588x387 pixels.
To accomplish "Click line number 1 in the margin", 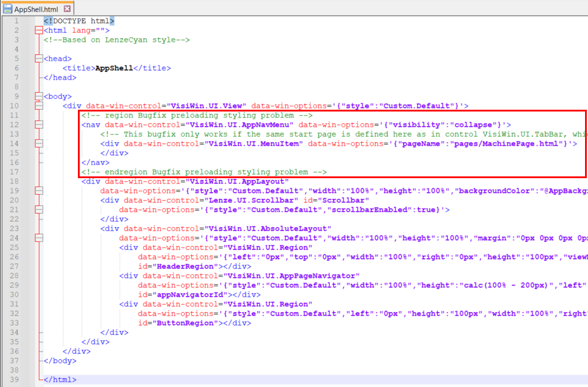I will pyautogui.click(x=17, y=21).
